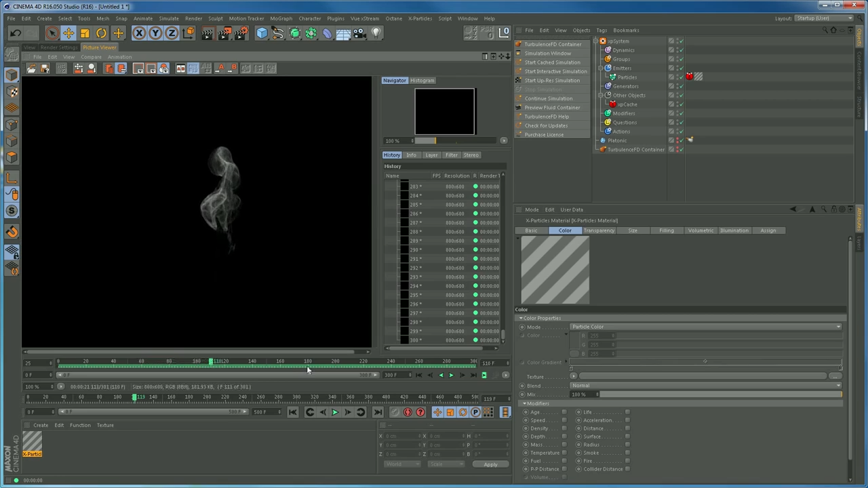The image size is (868, 488).
Task: Enable the Fire modifier checkbox
Action: 627,461
